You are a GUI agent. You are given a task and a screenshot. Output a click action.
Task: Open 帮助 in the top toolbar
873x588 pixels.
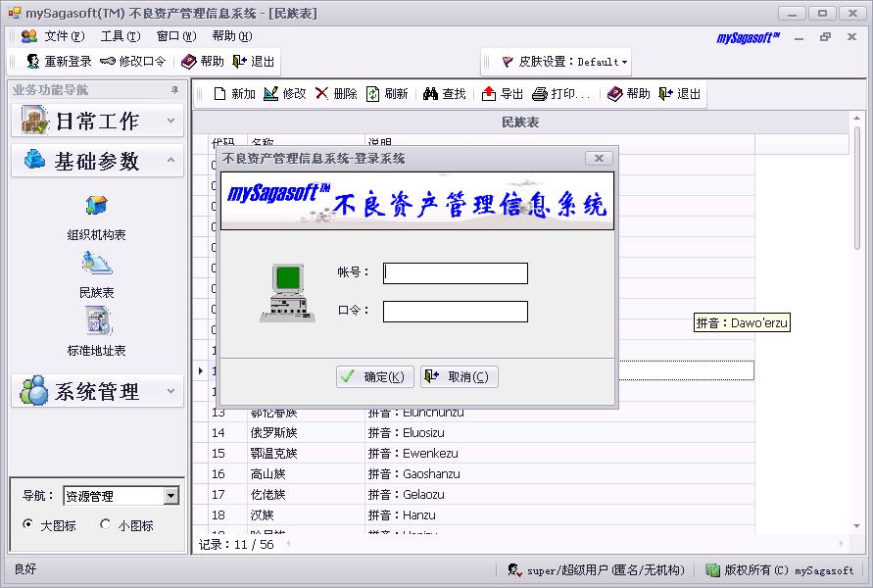(203, 61)
